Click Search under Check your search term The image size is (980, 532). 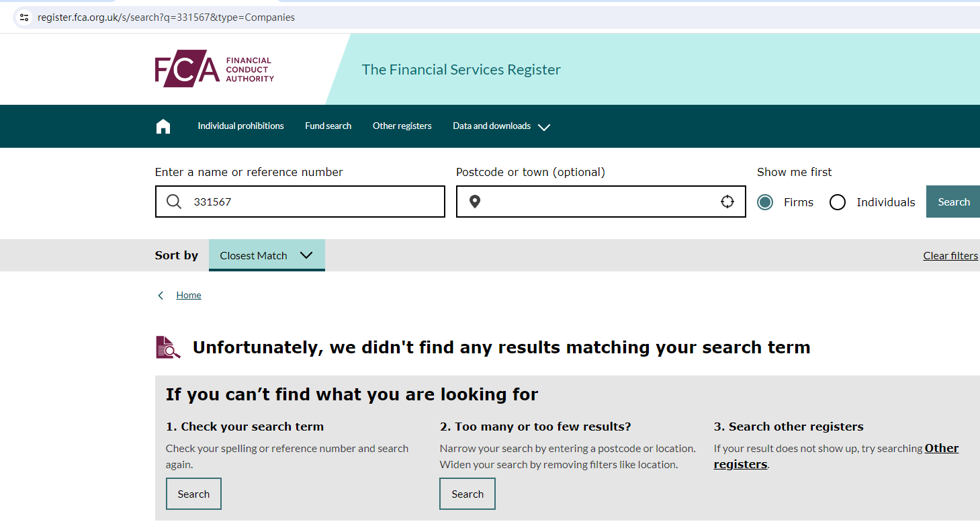point(193,494)
